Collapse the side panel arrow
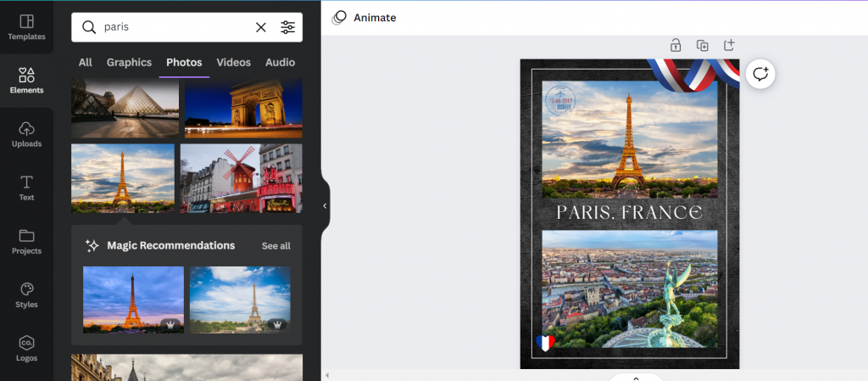868x381 pixels. [x=324, y=205]
